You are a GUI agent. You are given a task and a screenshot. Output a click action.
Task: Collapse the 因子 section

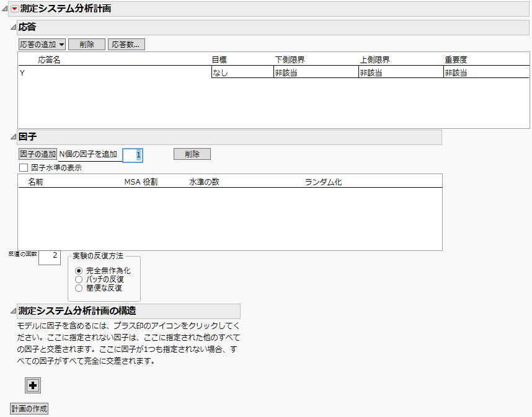click(13, 137)
